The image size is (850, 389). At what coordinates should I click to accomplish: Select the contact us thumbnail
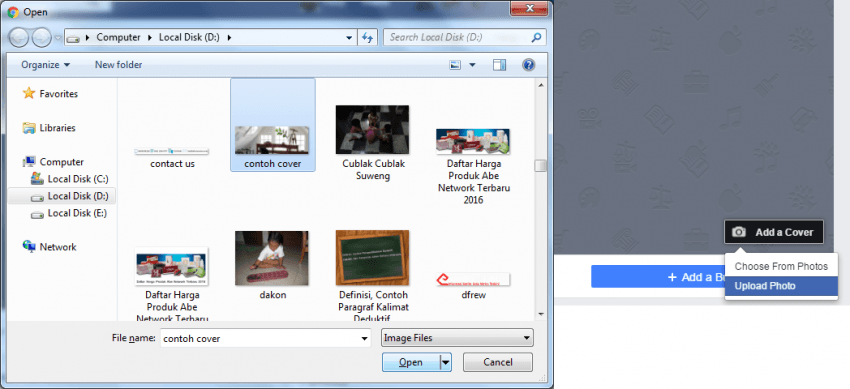pyautogui.click(x=172, y=151)
